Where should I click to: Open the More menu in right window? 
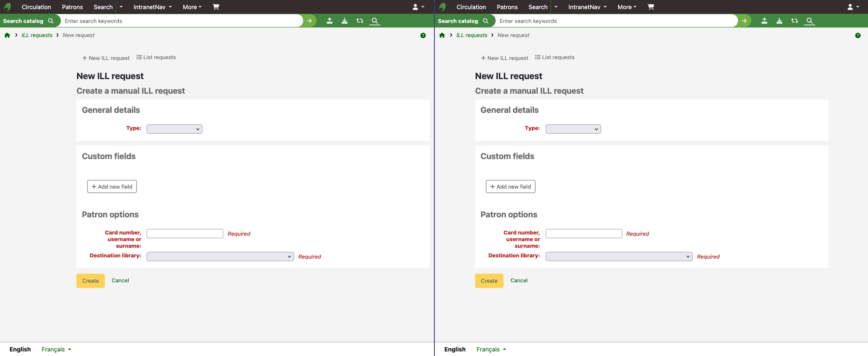tap(626, 7)
